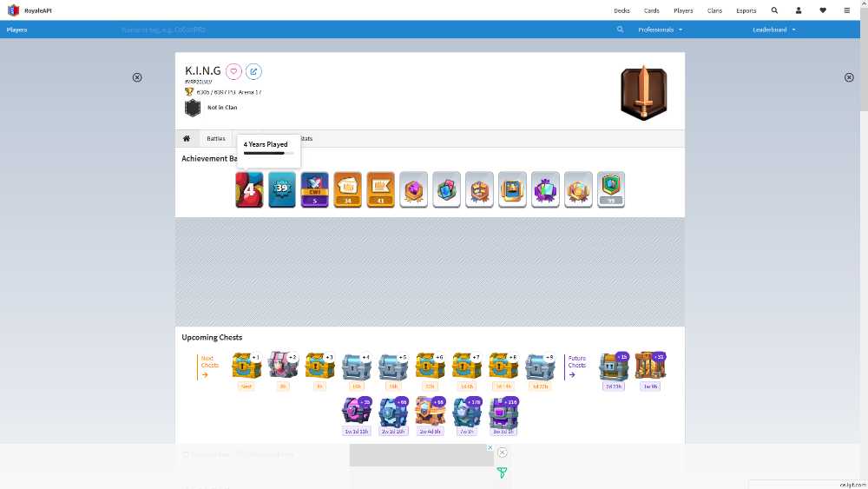Switch to the Battles tab
This screenshot has height=489, width=868.
[216, 138]
